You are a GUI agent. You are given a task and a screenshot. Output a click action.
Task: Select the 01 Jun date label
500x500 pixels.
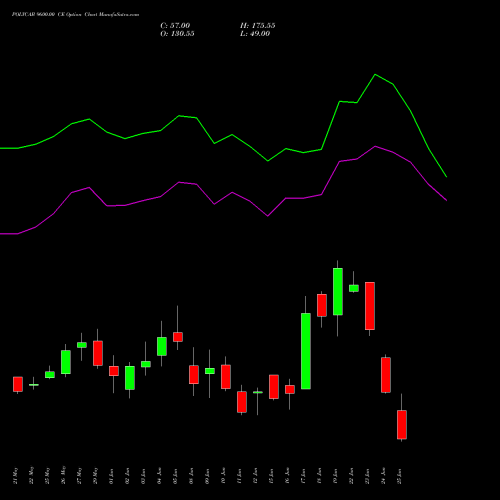(x=112, y=476)
